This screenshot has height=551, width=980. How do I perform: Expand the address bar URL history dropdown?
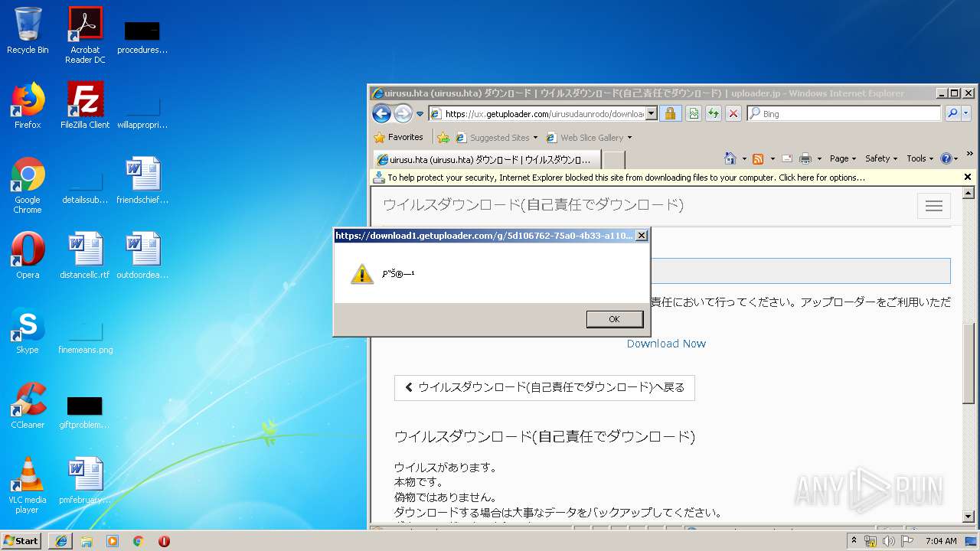(x=652, y=114)
